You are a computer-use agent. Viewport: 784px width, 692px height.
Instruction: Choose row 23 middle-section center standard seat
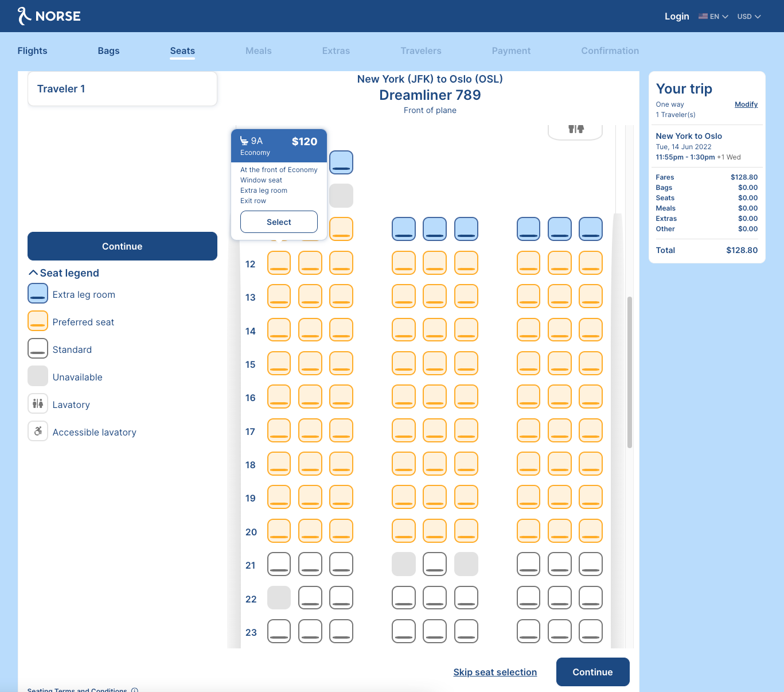click(435, 631)
